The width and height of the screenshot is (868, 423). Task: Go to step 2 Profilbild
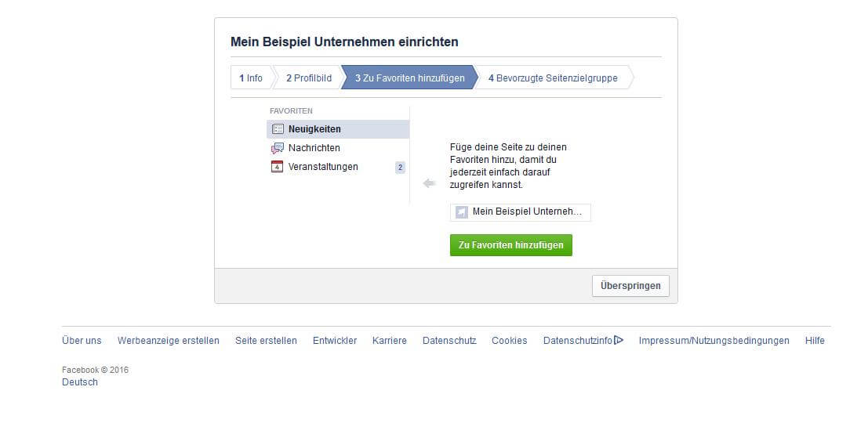click(x=308, y=78)
